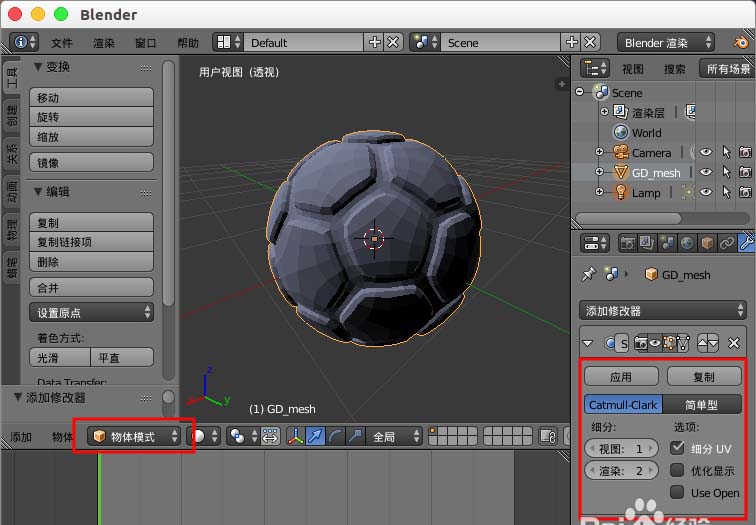This screenshot has height=525, width=756.
Task: Open the modifiers wrench tab in properties
Action: (746, 242)
